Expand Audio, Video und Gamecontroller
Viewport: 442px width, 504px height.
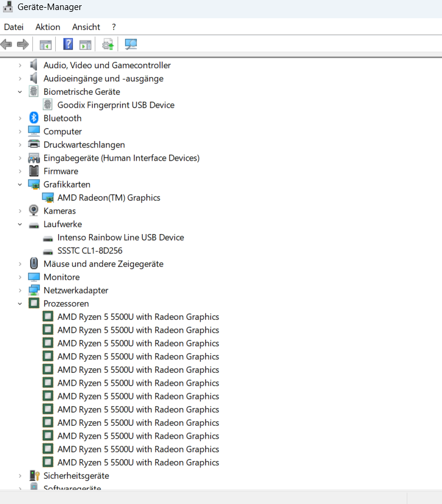coord(20,65)
